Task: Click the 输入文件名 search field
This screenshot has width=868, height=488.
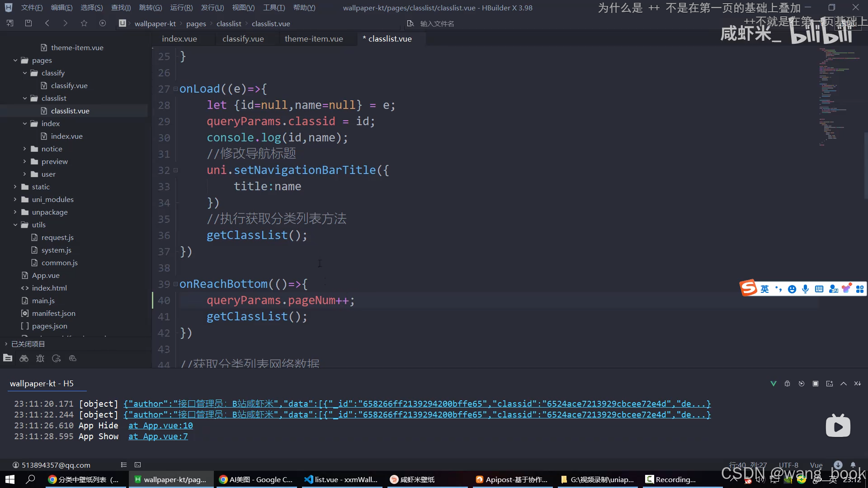Action: [437, 23]
